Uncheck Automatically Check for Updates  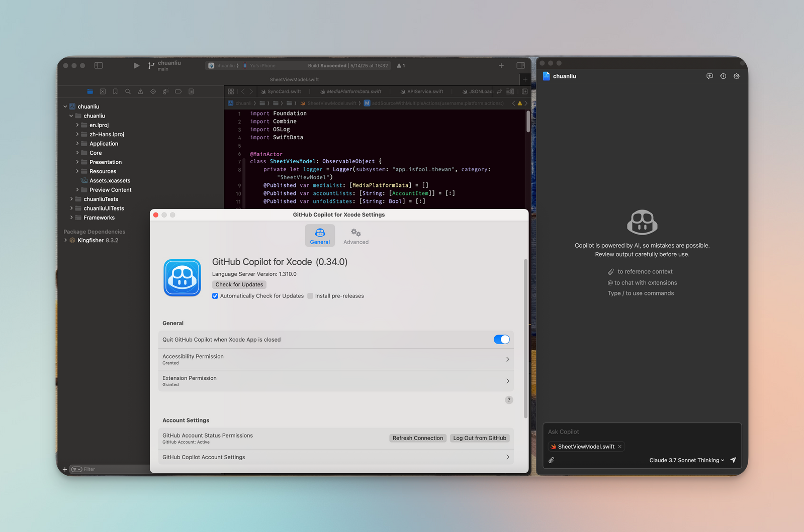pos(215,296)
